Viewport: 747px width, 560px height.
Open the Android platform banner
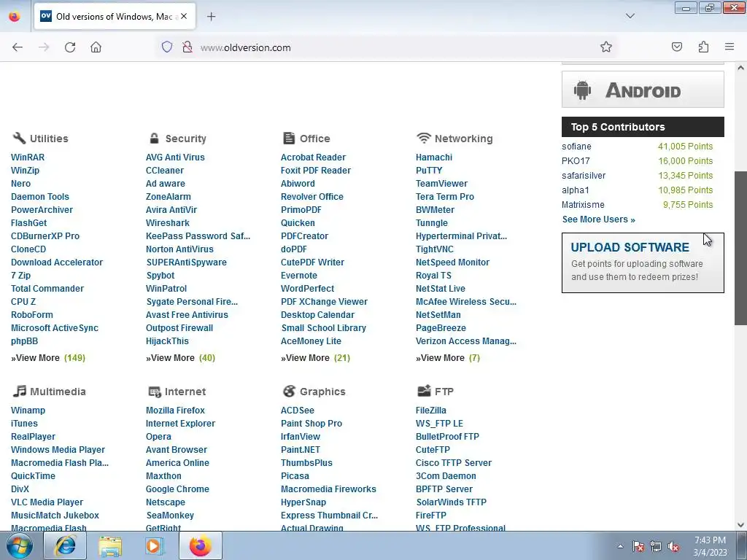pos(643,90)
